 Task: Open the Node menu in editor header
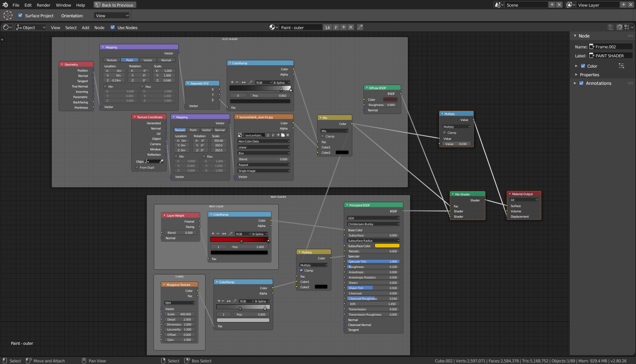point(99,27)
